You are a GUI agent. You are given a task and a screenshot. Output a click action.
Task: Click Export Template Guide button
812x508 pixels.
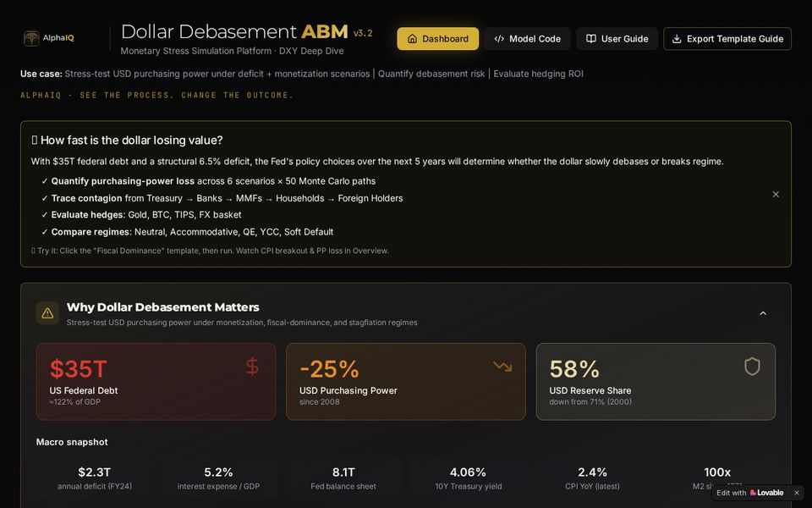[x=727, y=39]
